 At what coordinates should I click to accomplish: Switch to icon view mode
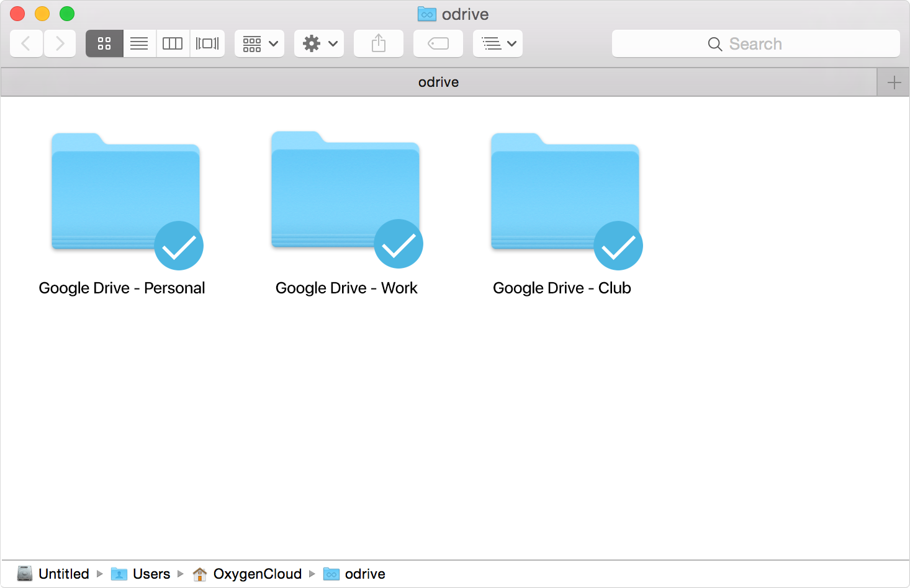click(104, 43)
